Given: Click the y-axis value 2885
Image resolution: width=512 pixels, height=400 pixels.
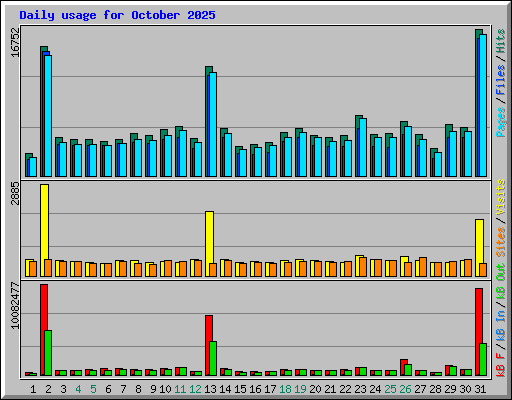Looking at the screenshot, I should (x=15, y=193).
